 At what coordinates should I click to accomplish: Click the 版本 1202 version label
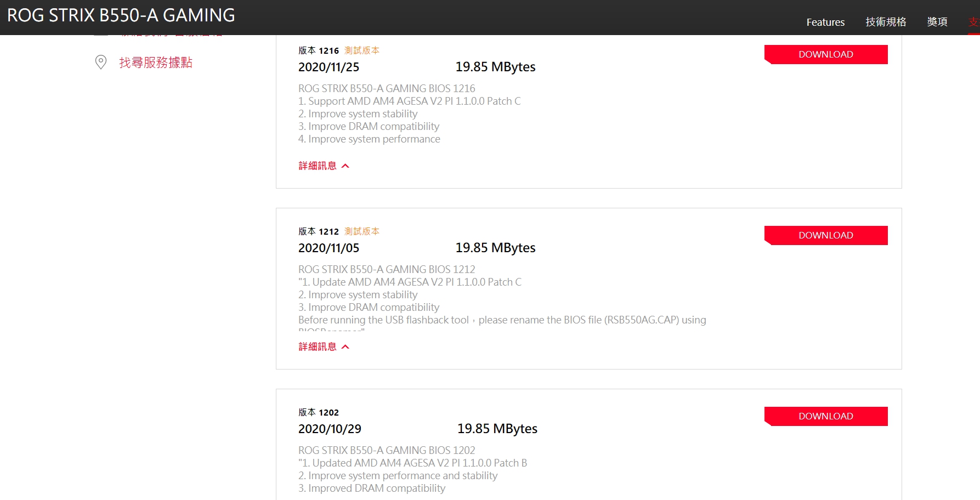point(319,412)
